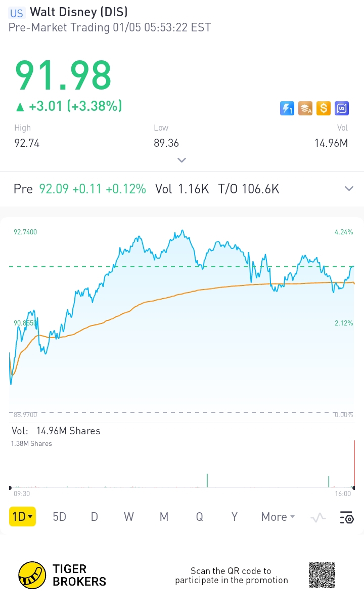The width and height of the screenshot is (364, 616).
Task: Tap the 91.98 current price
Action: 63,76
